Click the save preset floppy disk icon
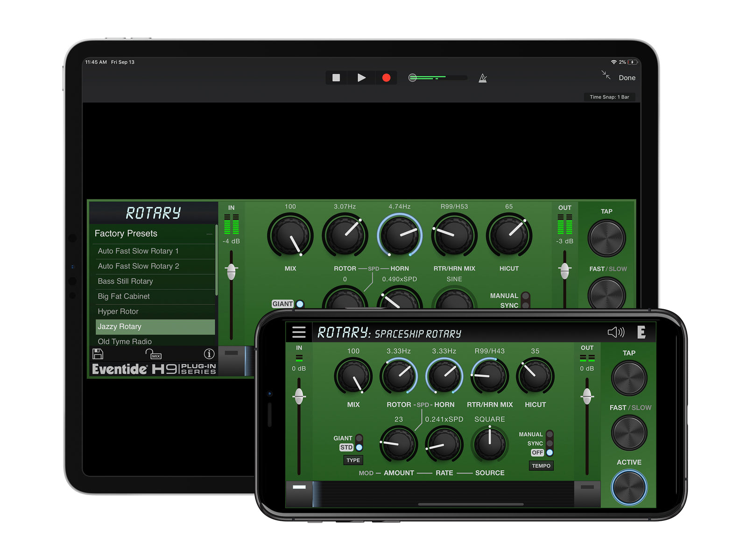The width and height of the screenshot is (747, 560). (98, 354)
